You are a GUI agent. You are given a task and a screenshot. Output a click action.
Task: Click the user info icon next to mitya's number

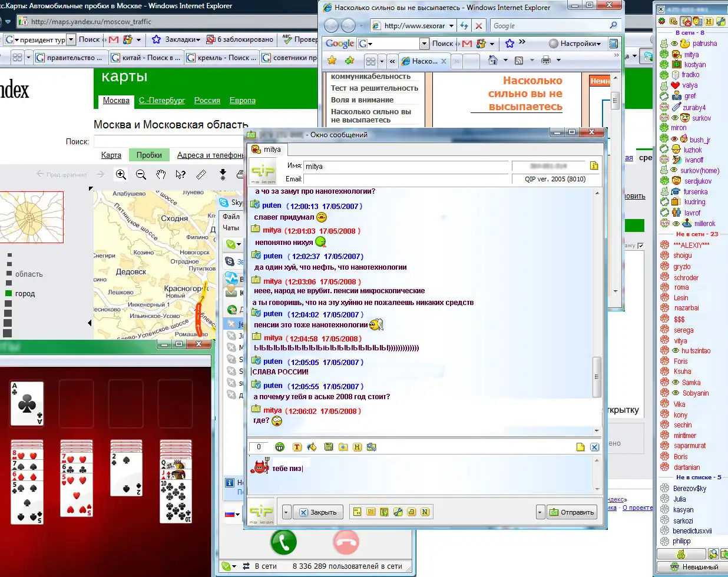[594, 166]
